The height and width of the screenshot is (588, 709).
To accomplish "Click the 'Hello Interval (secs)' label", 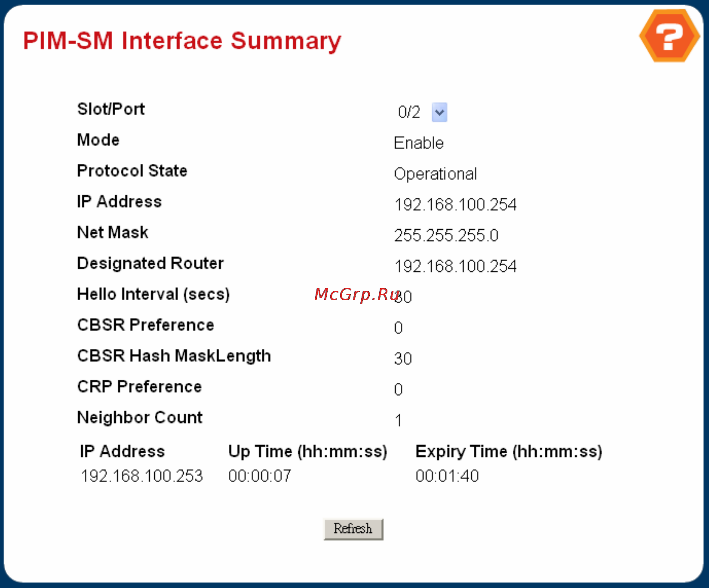I will (153, 294).
